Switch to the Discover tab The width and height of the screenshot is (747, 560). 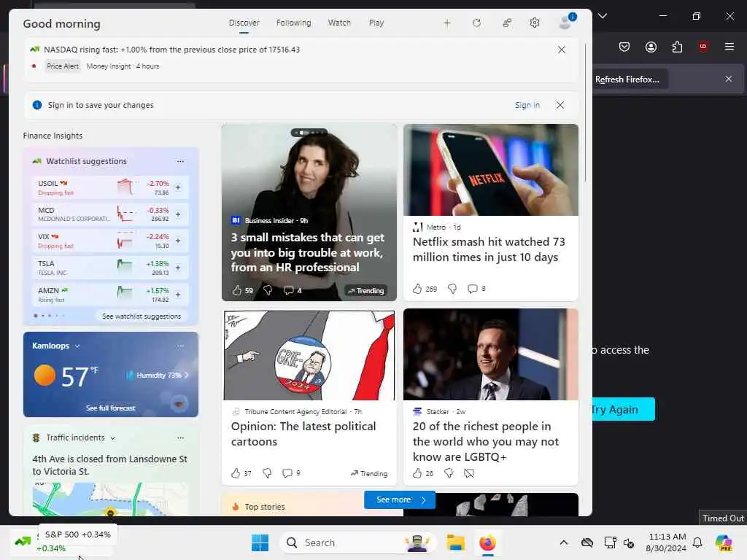[x=244, y=23]
